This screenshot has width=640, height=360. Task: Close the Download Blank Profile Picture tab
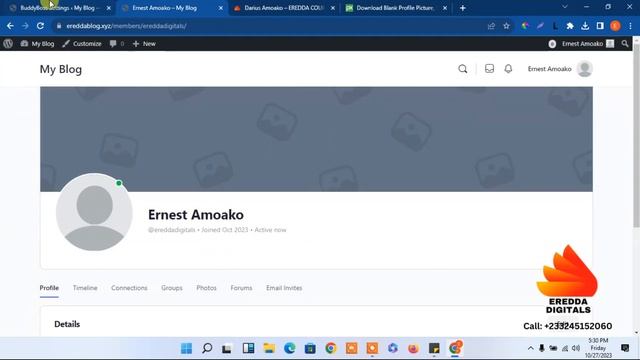[x=445, y=8]
